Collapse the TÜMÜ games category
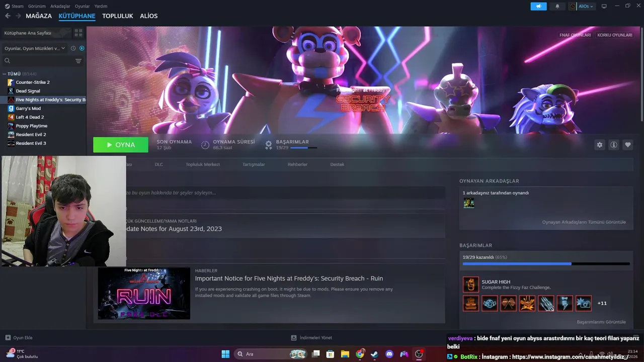 pyautogui.click(x=5, y=74)
